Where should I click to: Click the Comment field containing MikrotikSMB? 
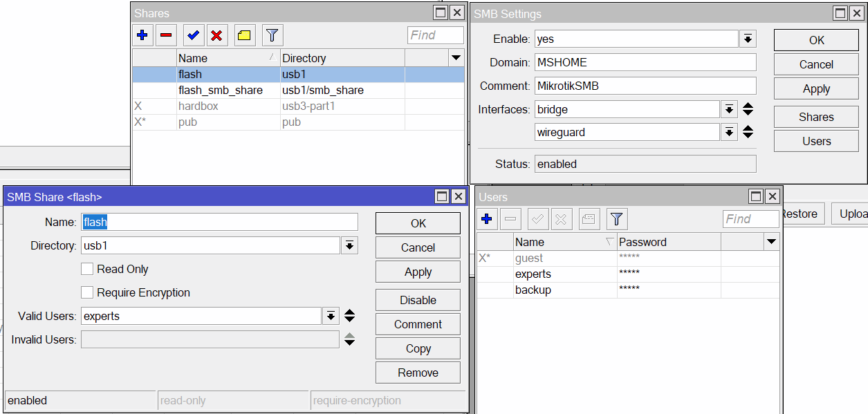coord(645,86)
